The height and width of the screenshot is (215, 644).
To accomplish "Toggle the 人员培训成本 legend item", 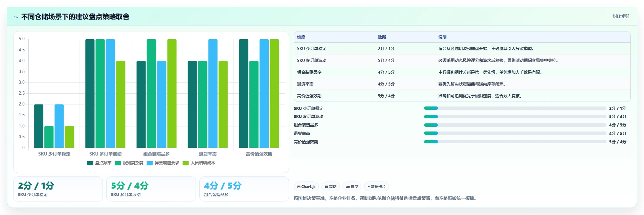I will pos(199,163).
